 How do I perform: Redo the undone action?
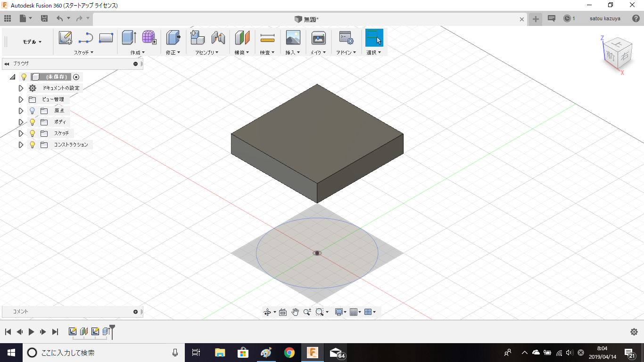(79, 18)
